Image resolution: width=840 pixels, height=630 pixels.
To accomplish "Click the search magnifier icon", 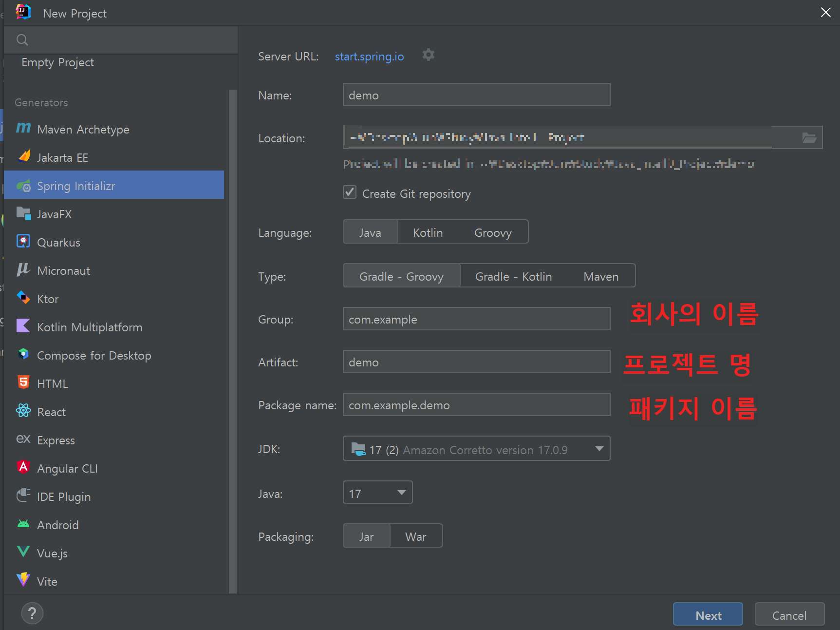I will tap(22, 40).
